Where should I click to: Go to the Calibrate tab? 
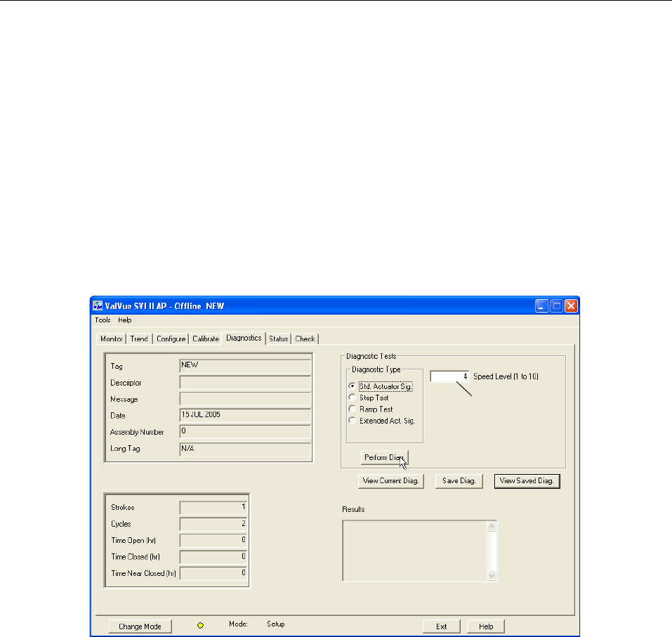[x=206, y=339]
